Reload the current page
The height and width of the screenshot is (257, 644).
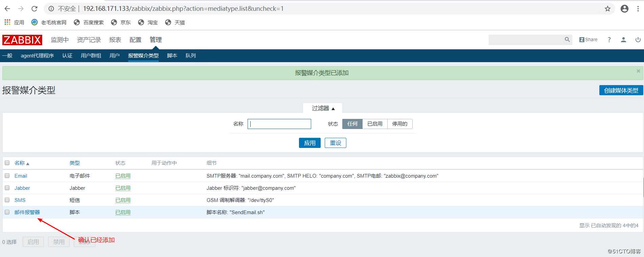34,9
